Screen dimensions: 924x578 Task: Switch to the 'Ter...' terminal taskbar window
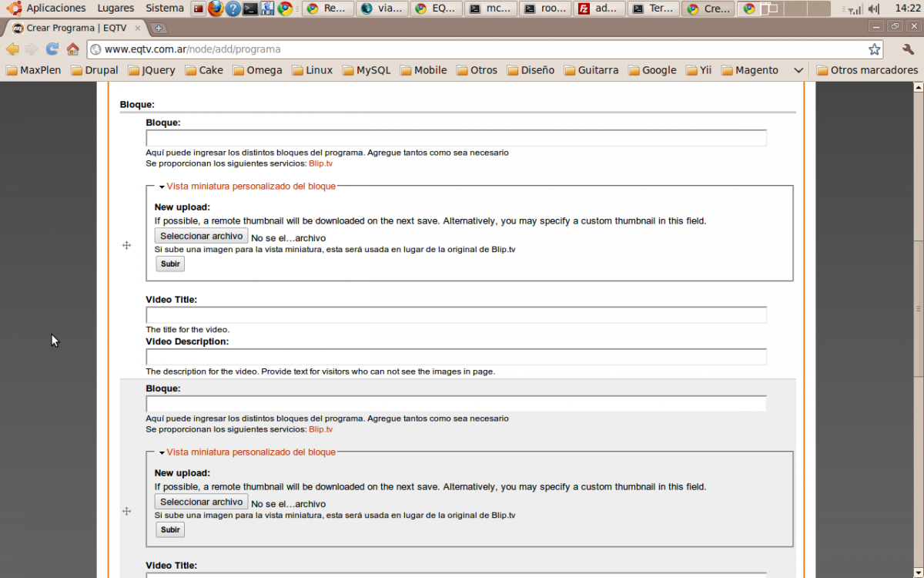(654, 9)
